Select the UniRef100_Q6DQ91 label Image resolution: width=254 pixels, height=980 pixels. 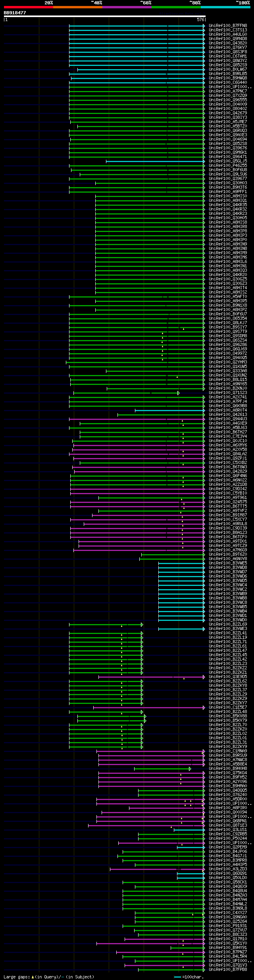click(228, 873)
